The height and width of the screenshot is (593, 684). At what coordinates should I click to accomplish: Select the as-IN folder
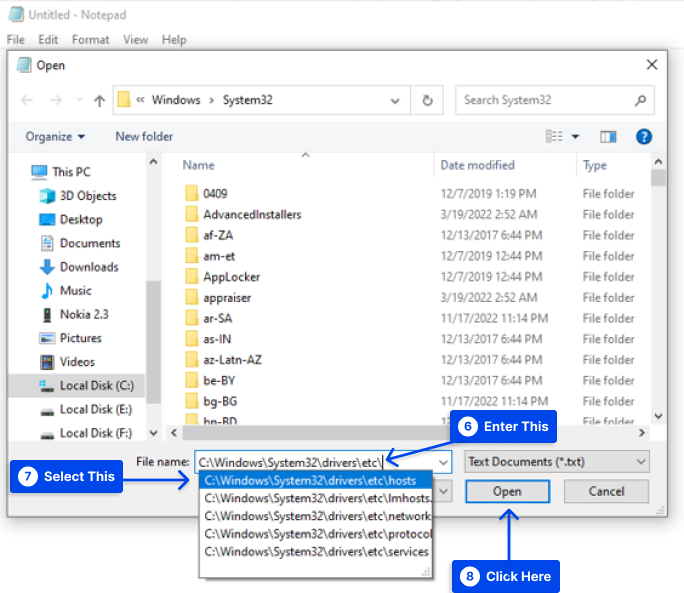[208, 339]
